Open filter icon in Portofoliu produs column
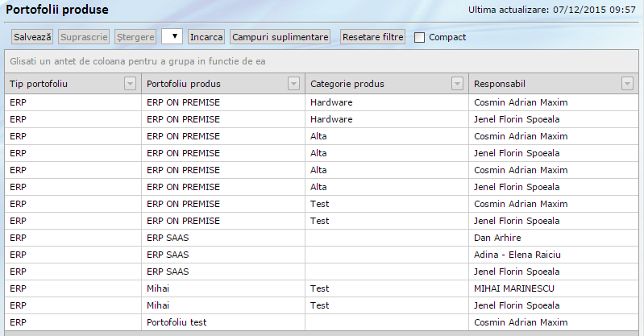 294,84
